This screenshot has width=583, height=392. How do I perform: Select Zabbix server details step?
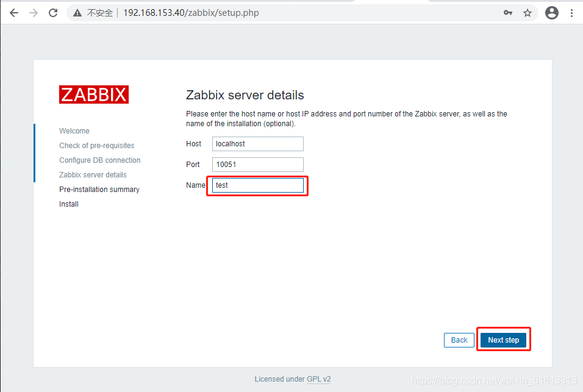pos(93,174)
